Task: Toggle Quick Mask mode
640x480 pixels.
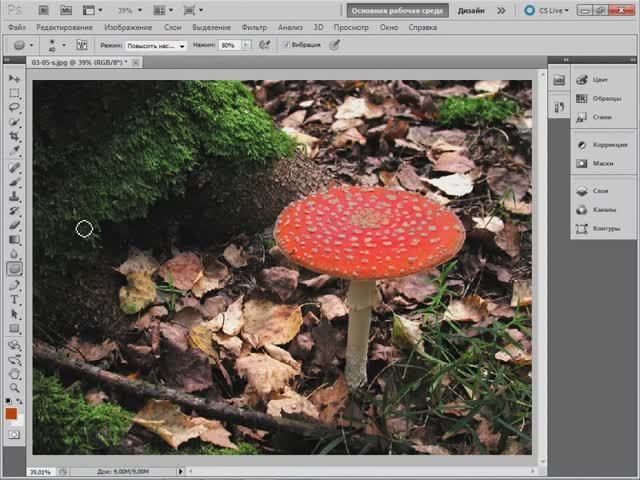Action: click(14, 435)
